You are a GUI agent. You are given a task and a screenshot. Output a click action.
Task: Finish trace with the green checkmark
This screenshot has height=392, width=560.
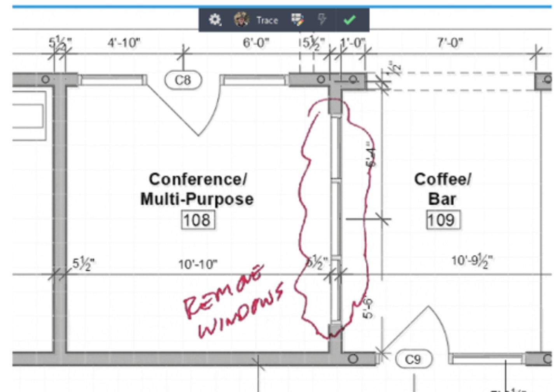(x=350, y=20)
